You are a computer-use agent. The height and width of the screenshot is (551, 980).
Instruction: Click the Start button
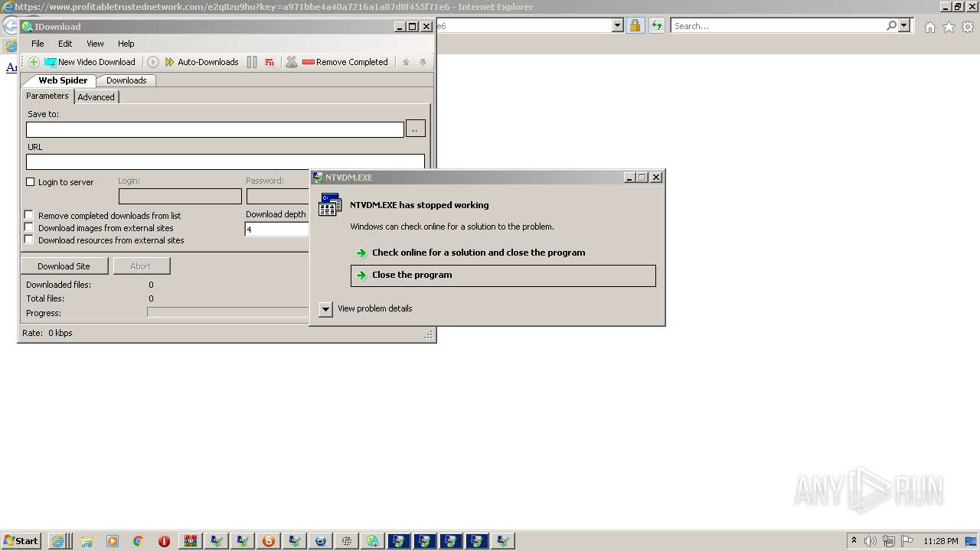pyautogui.click(x=21, y=541)
